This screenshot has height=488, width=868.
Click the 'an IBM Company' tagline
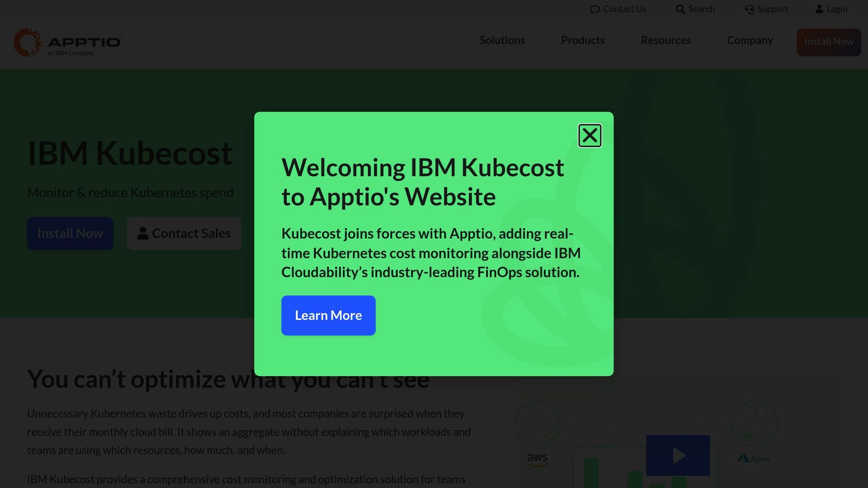click(x=70, y=53)
